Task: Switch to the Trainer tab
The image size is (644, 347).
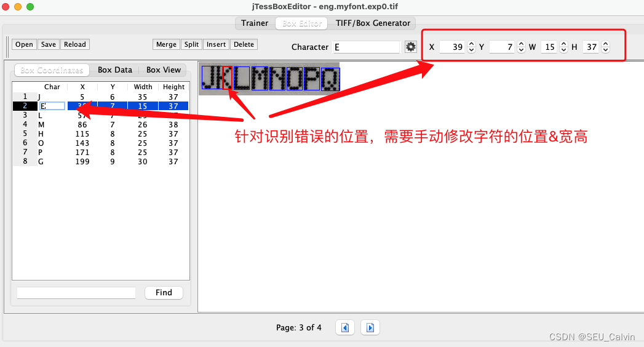Action: pyautogui.click(x=255, y=23)
